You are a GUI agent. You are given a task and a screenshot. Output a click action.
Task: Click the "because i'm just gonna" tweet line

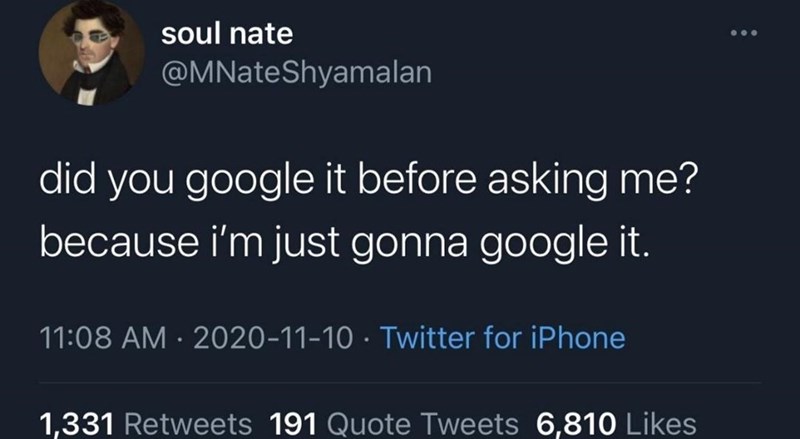[346, 242]
